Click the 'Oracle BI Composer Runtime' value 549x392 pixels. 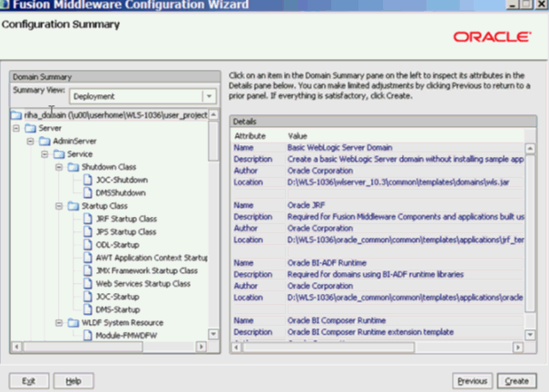coord(337,320)
